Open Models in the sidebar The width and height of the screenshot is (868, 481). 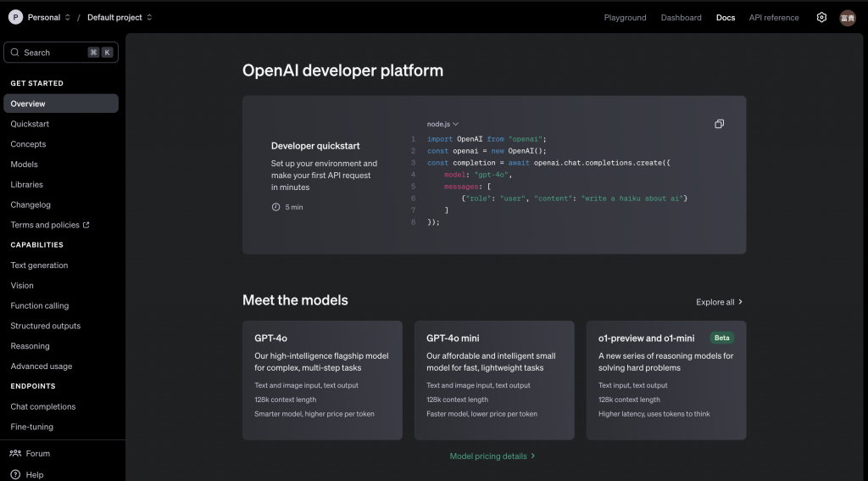click(x=25, y=165)
